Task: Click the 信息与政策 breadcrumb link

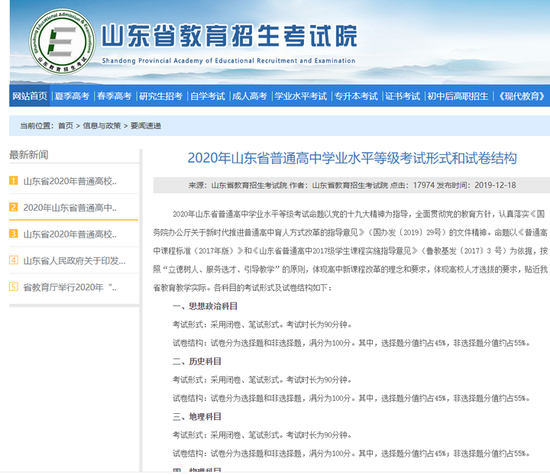Action: coord(102,126)
